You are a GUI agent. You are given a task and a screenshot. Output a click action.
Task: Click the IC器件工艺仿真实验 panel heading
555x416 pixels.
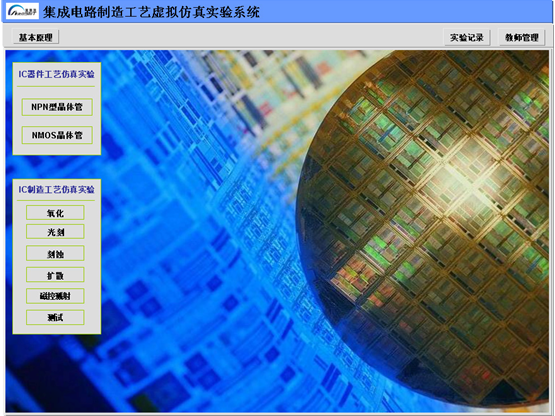pyautogui.click(x=57, y=74)
